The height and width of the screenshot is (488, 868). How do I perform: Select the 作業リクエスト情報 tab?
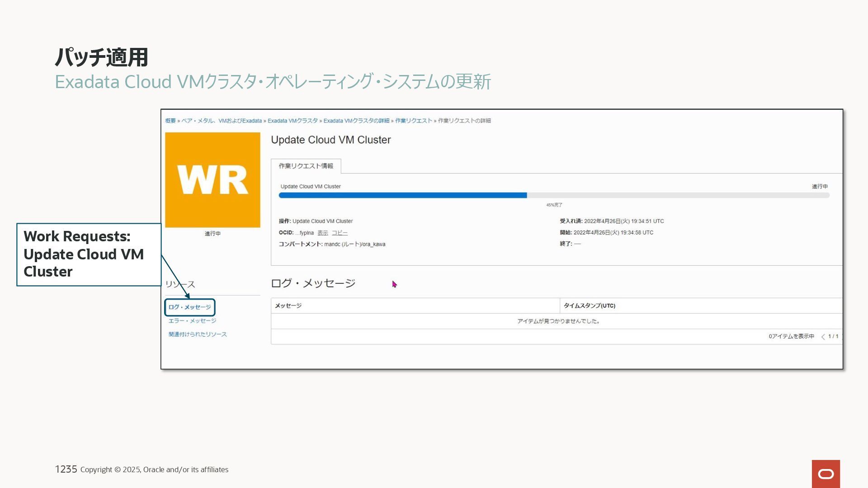pyautogui.click(x=306, y=166)
